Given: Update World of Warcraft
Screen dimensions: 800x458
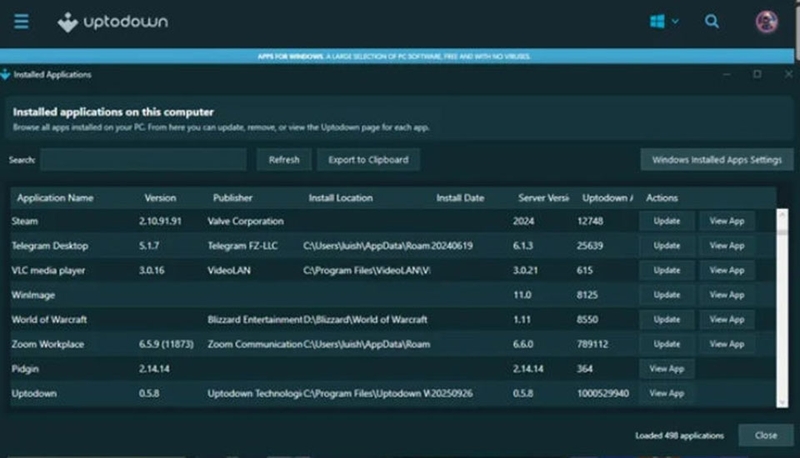Looking at the screenshot, I should point(667,319).
